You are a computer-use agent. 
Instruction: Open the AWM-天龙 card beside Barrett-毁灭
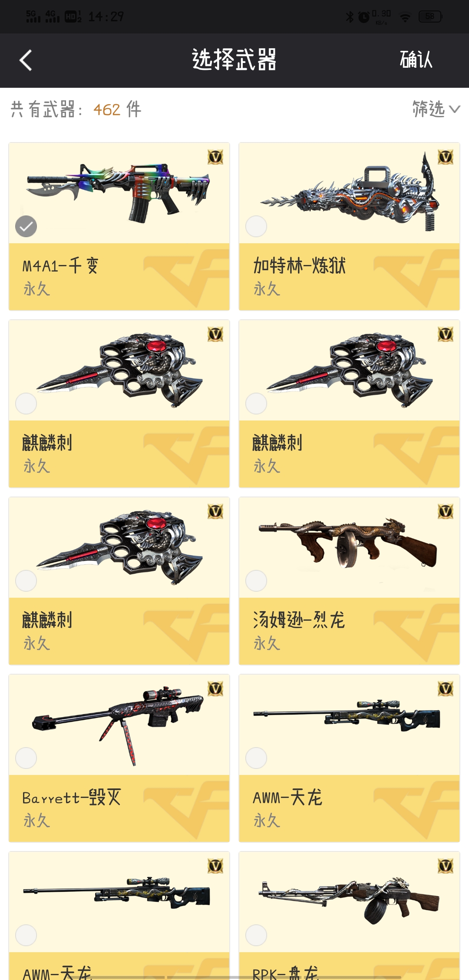[349, 758]
